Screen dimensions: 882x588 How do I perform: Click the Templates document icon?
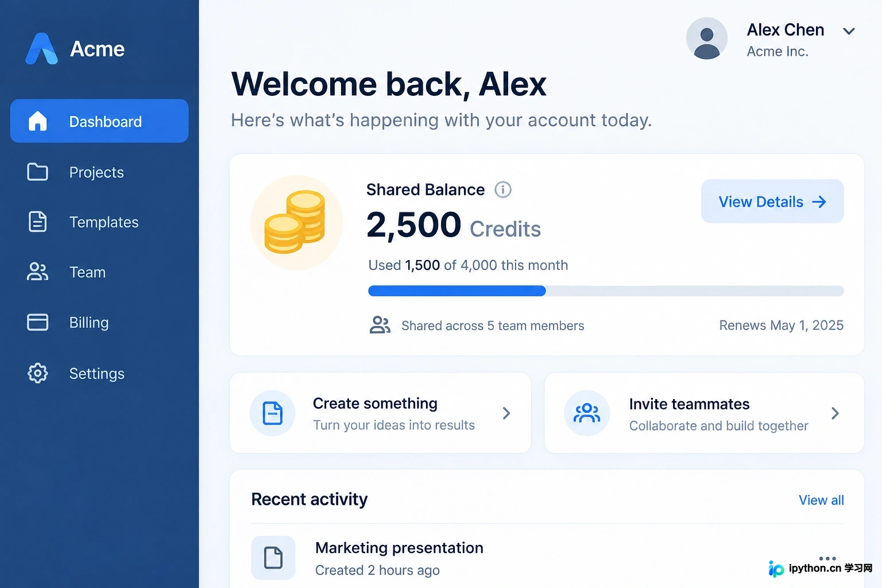click(x=38, y=222)
